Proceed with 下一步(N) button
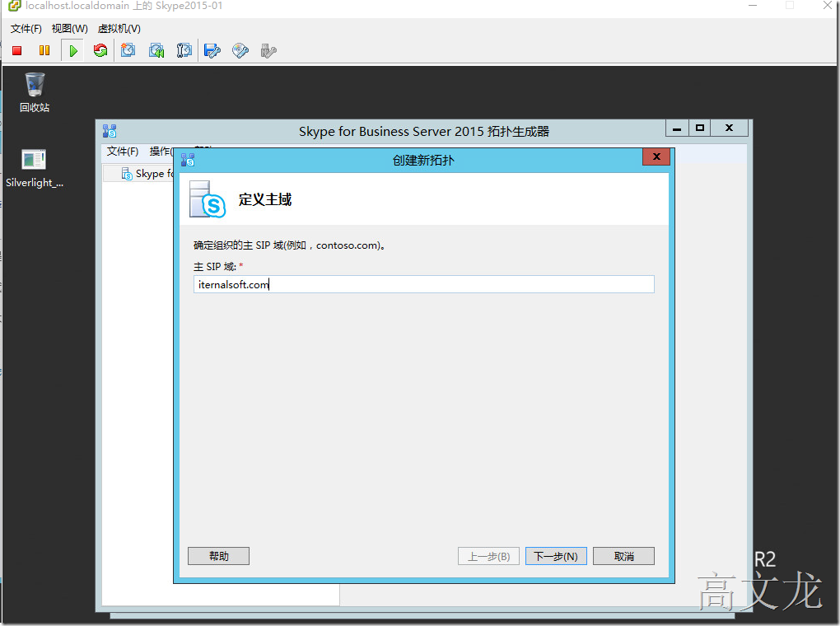Viewport: 840px width, 626px height. click(x=556, y=556)
